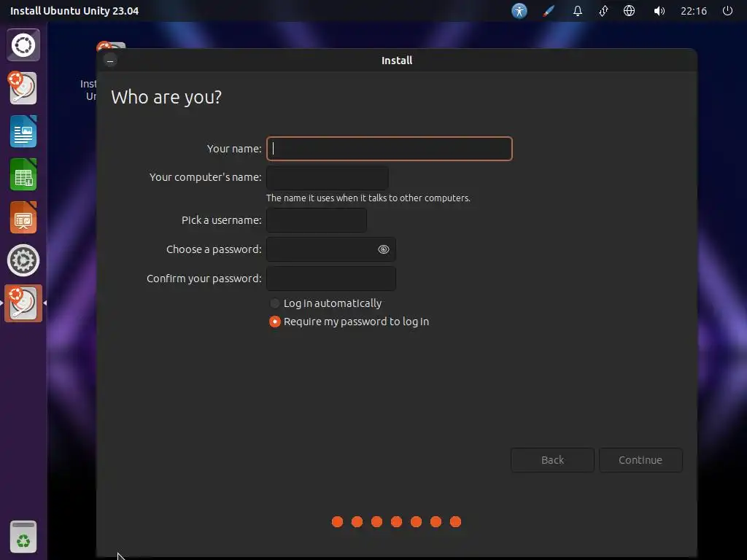747x560 pixels.
Task: Click the installer icon below the dash
Action: click(x=23, y=88)
